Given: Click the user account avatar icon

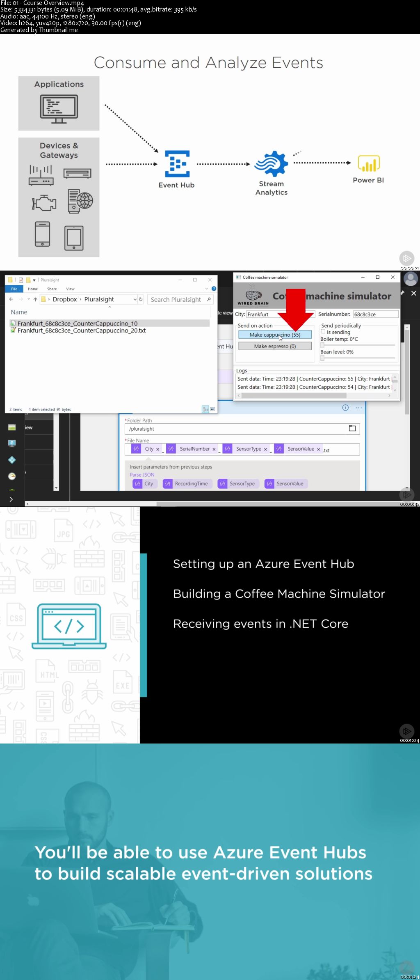Looking at the screenshot, I should pyautogui.click(x=411, y=279).
